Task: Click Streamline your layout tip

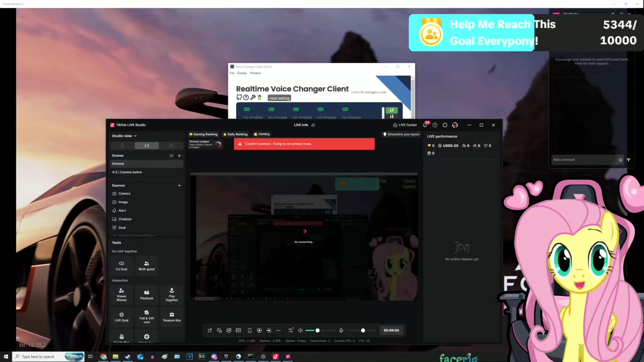Action: tap(401, 134)
